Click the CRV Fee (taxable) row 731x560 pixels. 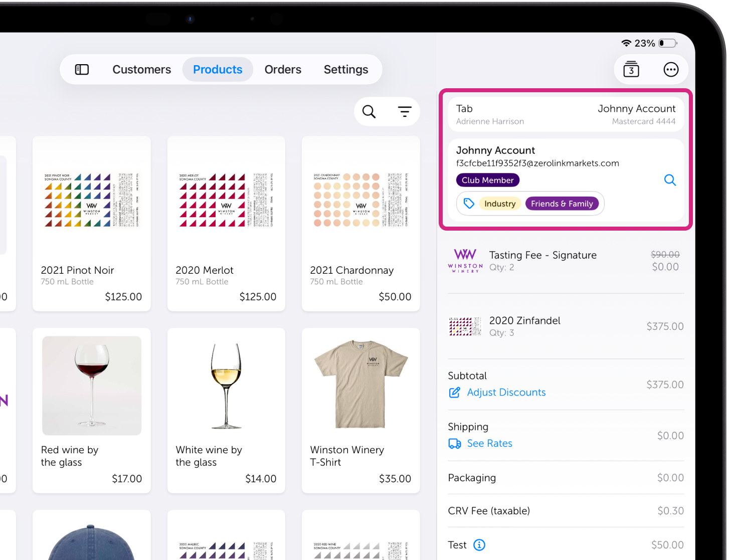566,511
